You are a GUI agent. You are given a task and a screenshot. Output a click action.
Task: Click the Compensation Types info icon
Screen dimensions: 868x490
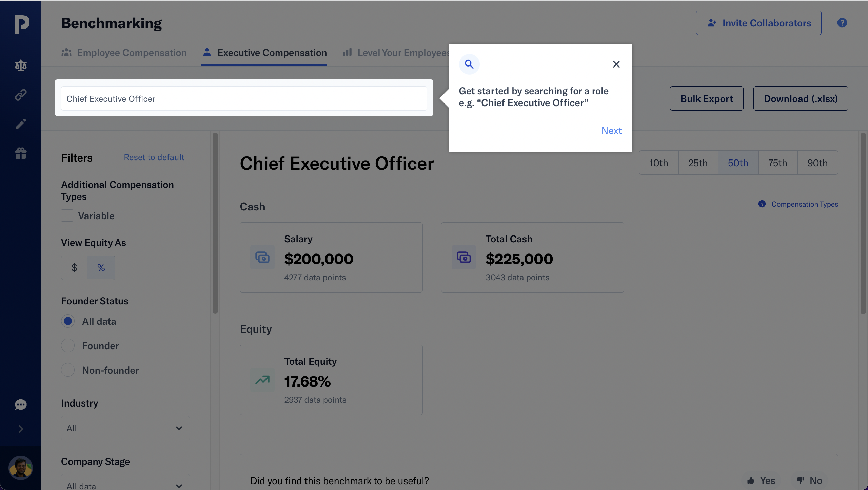coord(762,204)
